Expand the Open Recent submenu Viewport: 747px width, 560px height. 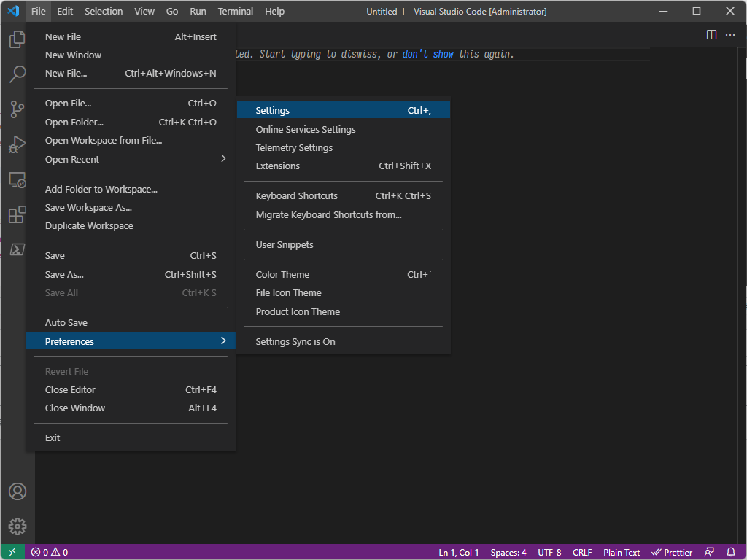131,159
